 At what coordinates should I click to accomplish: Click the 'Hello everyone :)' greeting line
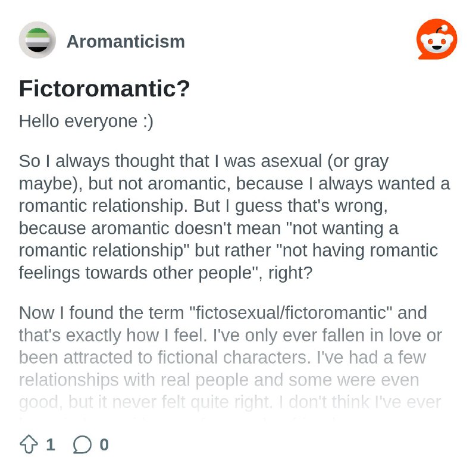(86, 121)
